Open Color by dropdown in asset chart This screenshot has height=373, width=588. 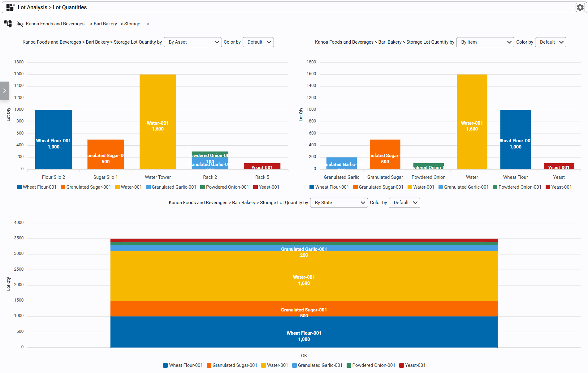tap(258, 42)
